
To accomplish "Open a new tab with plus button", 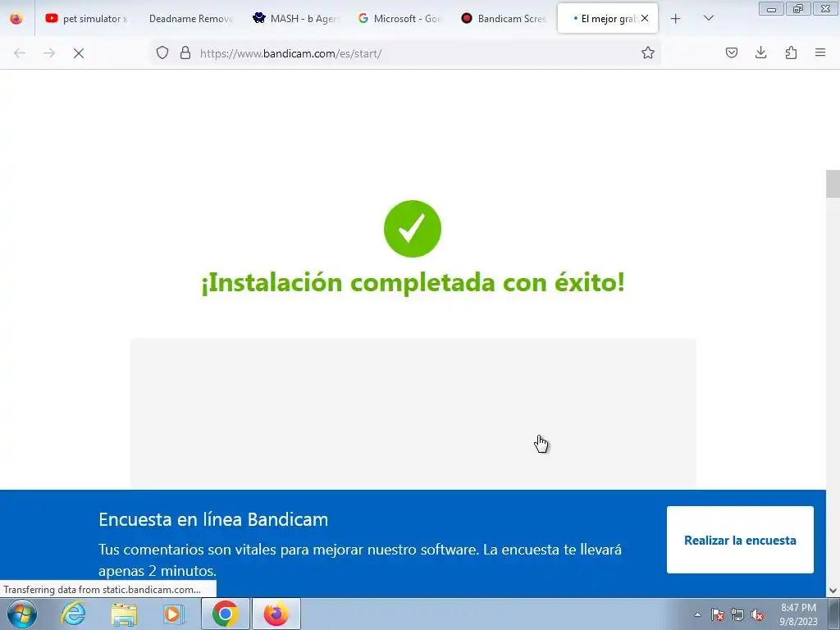I will [x=676, y=19].
